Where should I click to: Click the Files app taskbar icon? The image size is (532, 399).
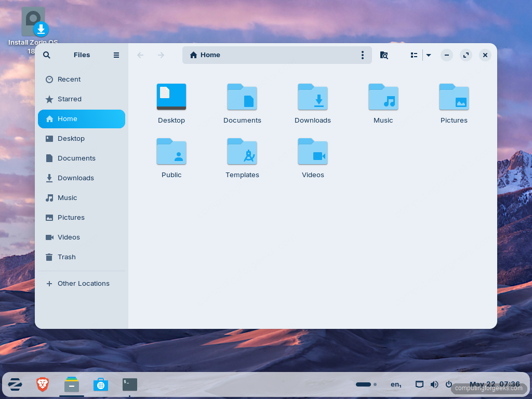pos(72,384)
